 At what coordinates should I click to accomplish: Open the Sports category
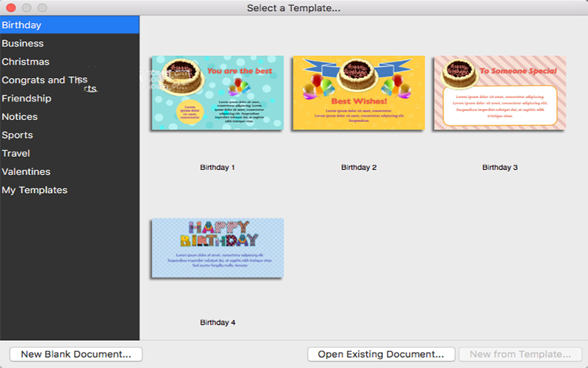coord(69,135)
